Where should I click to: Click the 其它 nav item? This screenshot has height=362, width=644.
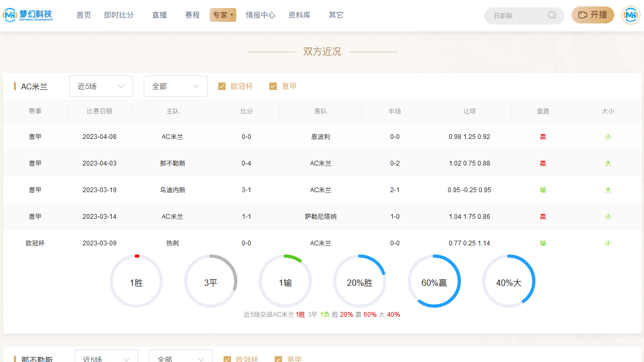point(336,15)
